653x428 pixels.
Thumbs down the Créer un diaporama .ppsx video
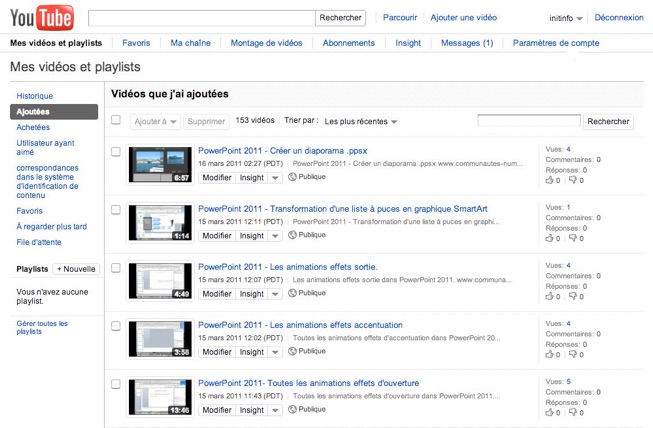coord(573,180)
